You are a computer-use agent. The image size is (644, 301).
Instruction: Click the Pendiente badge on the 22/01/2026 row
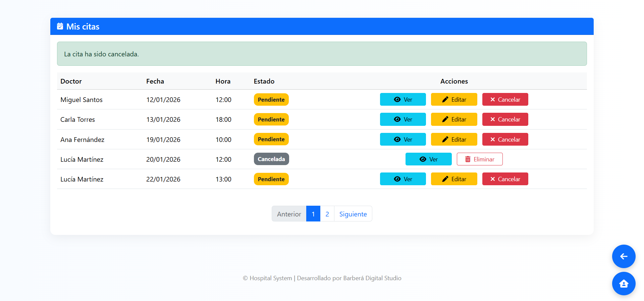pos(271,179)
